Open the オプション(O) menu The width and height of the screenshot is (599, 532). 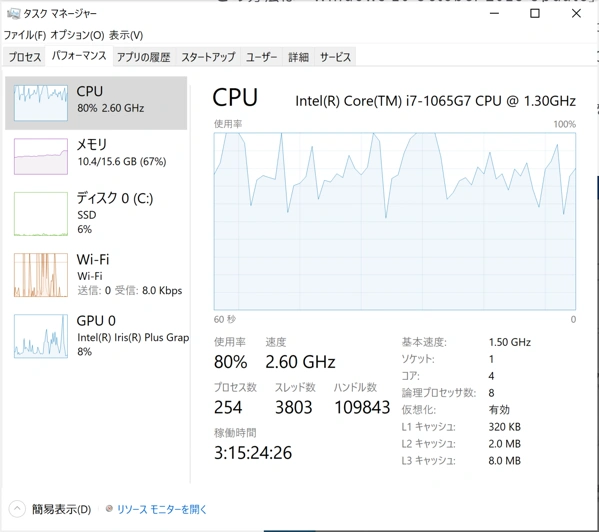coord(77,36)
